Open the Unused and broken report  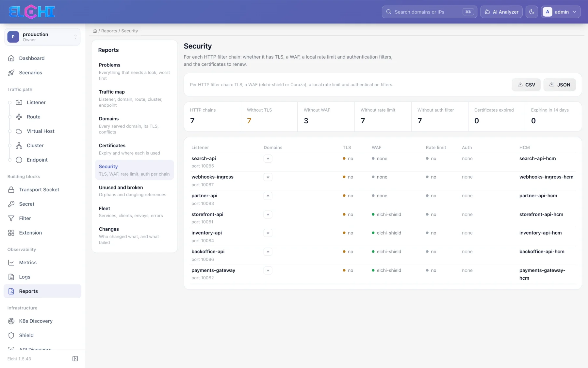pos(134,191)
